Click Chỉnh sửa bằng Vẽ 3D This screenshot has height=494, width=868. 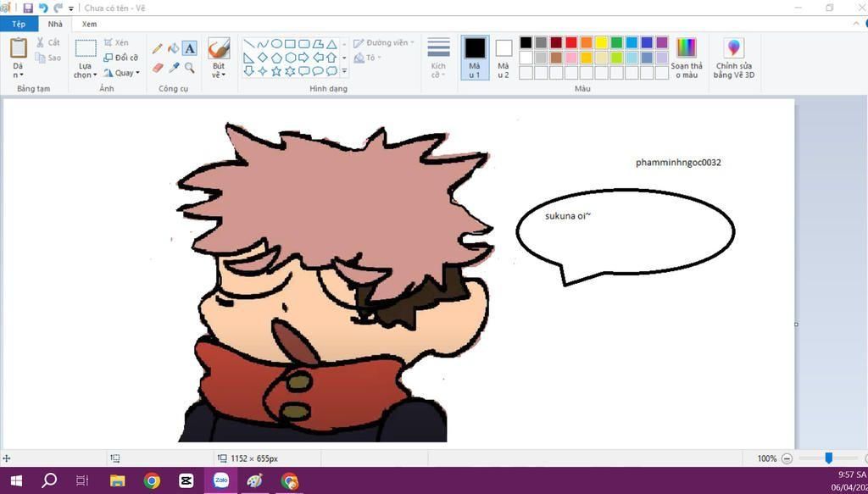coord(733,58)
